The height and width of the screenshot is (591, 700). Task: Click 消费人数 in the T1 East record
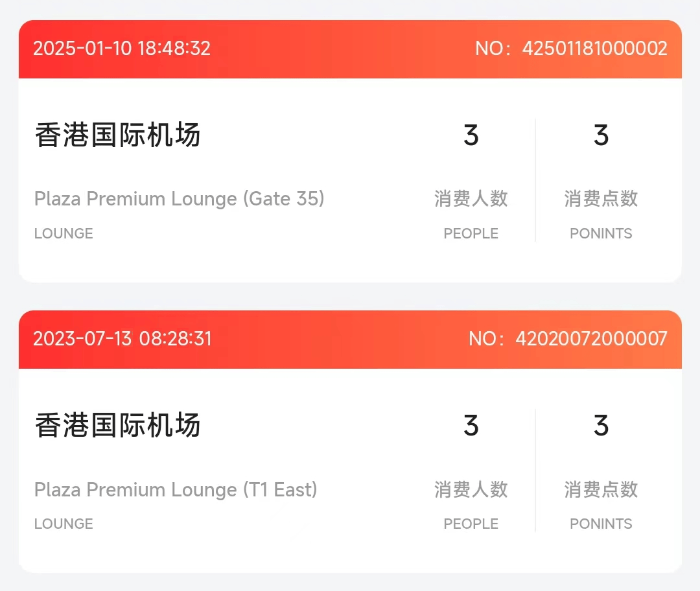pyautogui.click(x=471, y=489)
